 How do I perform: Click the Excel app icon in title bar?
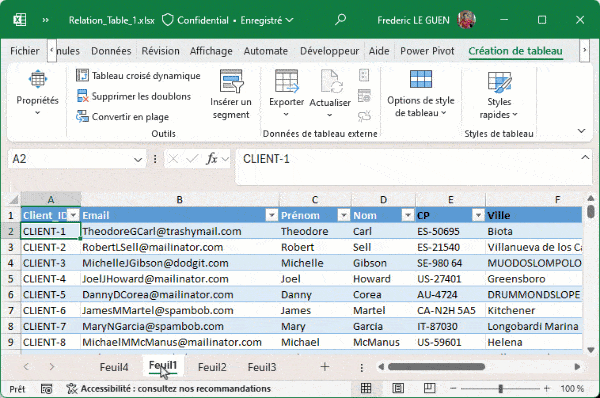(20, 20)
